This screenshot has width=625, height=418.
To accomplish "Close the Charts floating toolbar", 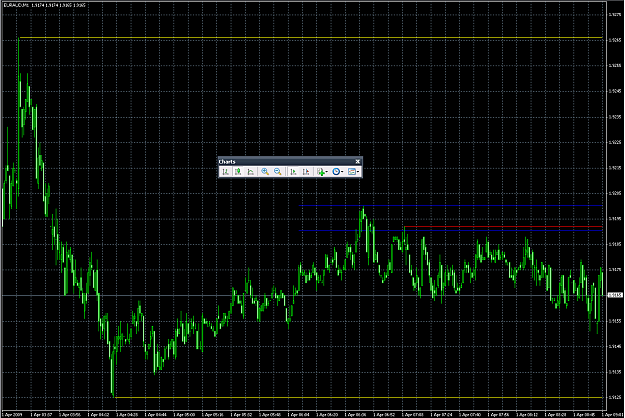I will click(358, 161).
